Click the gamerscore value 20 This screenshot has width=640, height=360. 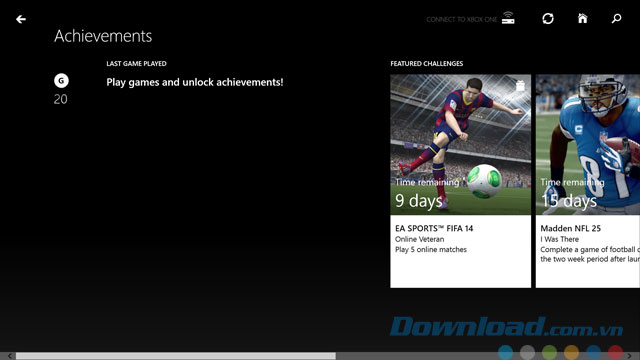(x=60, y=99)
